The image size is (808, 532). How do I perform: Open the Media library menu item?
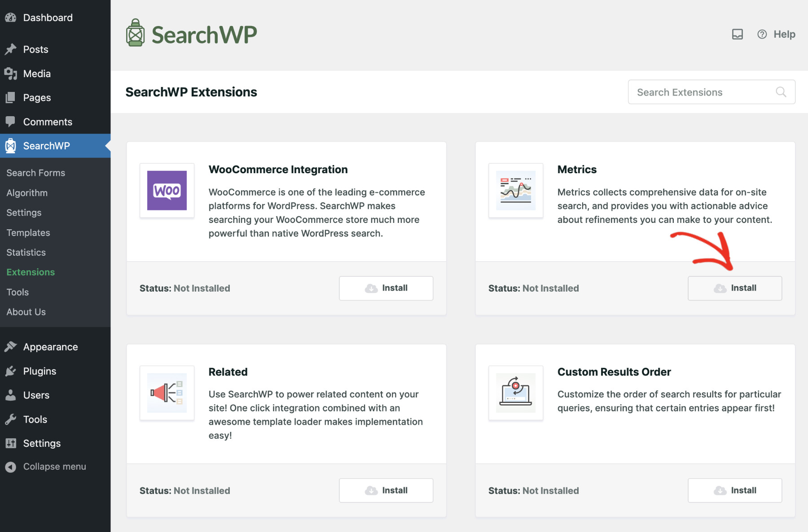pos(55,74)
